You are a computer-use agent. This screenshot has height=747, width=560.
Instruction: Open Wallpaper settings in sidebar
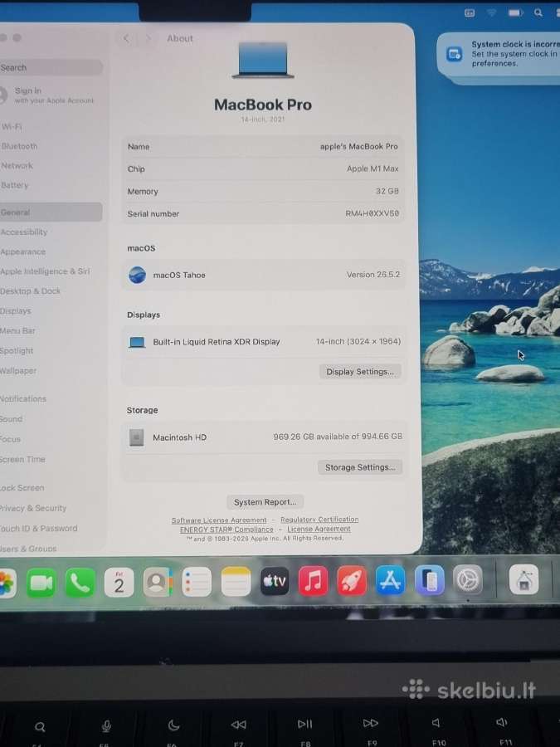50,371
